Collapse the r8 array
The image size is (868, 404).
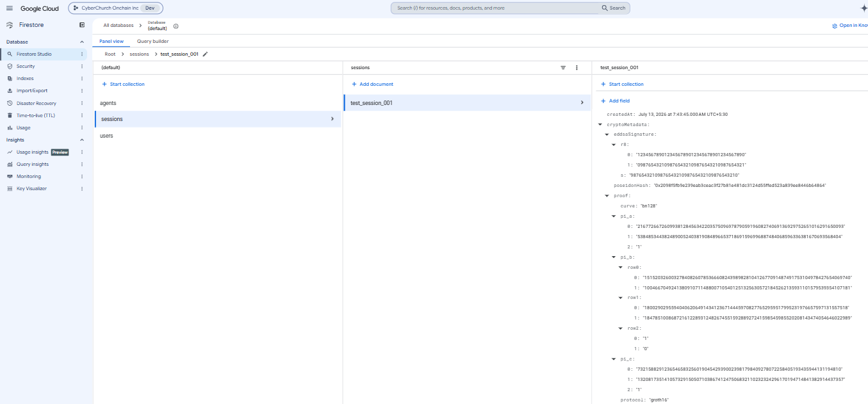click(614, 145)
